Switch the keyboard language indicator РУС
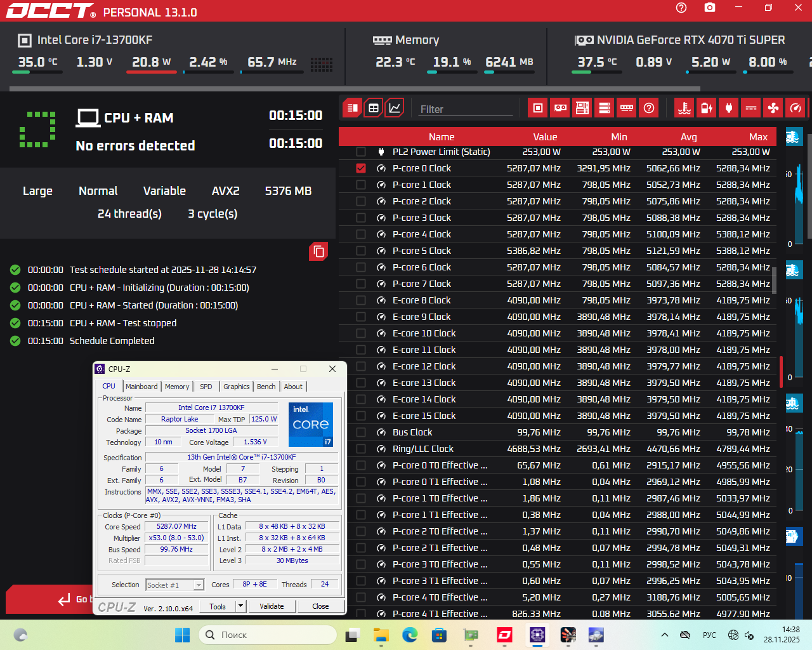 point(709,635)
